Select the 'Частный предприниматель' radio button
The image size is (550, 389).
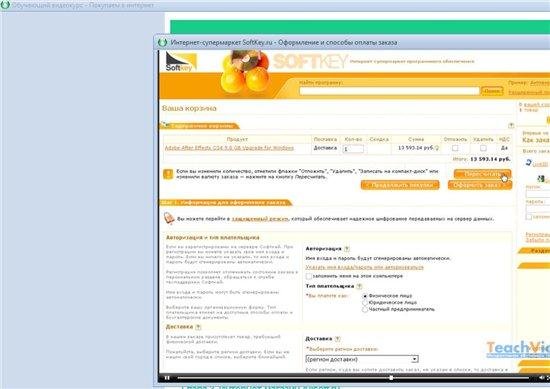point(365,309)
